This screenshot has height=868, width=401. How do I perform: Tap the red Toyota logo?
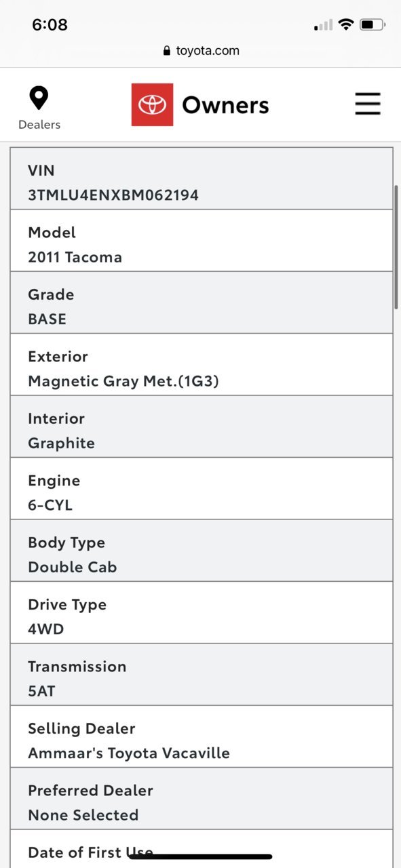coord(152,104)
